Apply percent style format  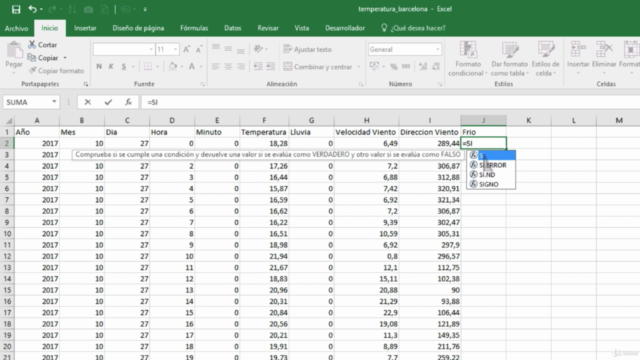pos(393,67)
